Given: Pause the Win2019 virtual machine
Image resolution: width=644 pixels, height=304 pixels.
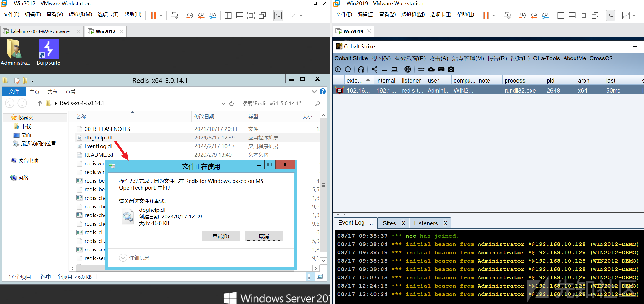Looking at the screenshot, I should pyautogui.click(x=486, y=15).
